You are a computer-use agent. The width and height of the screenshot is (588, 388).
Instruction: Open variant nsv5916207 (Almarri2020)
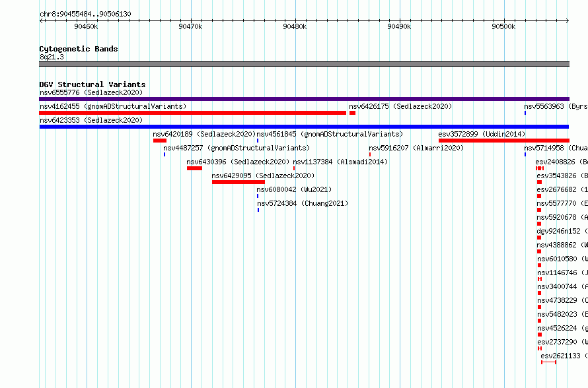point(416,148)
